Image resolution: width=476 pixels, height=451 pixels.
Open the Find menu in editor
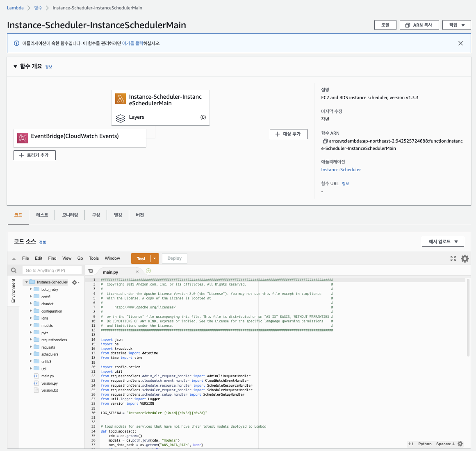click(x=52, y=258)
